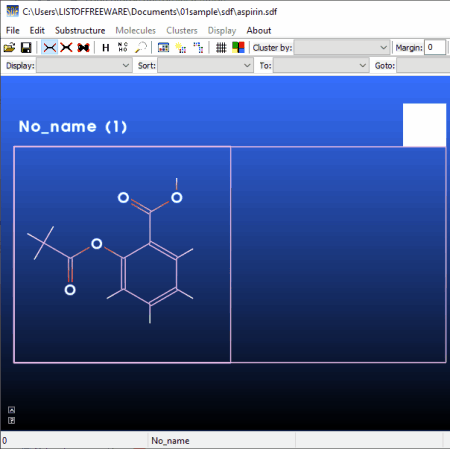Click the magnifying glass search icon
450x449 pixels.
click(141, 47)
